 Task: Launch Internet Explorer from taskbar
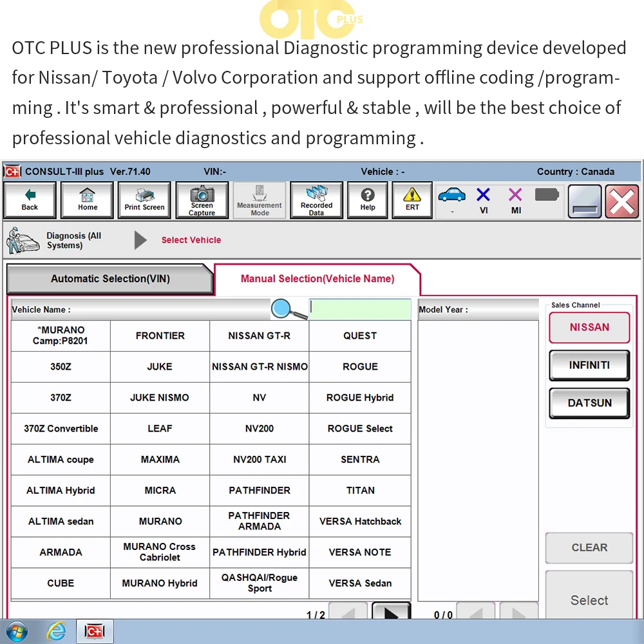point(56,631)
